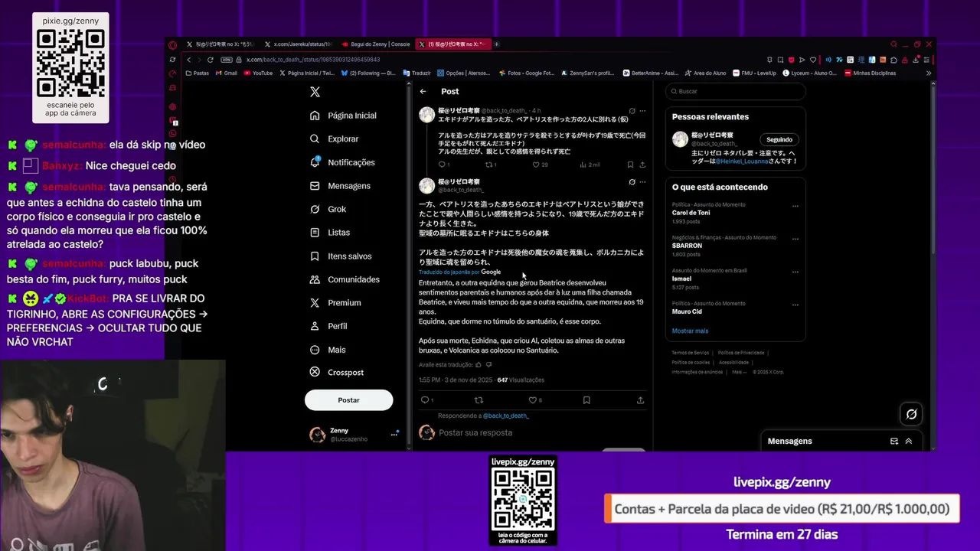The height and width of the screenshot is (551, 980).
Task: Click the first post's reply icon
Action: pyautogui.click(x=442, y=165)
